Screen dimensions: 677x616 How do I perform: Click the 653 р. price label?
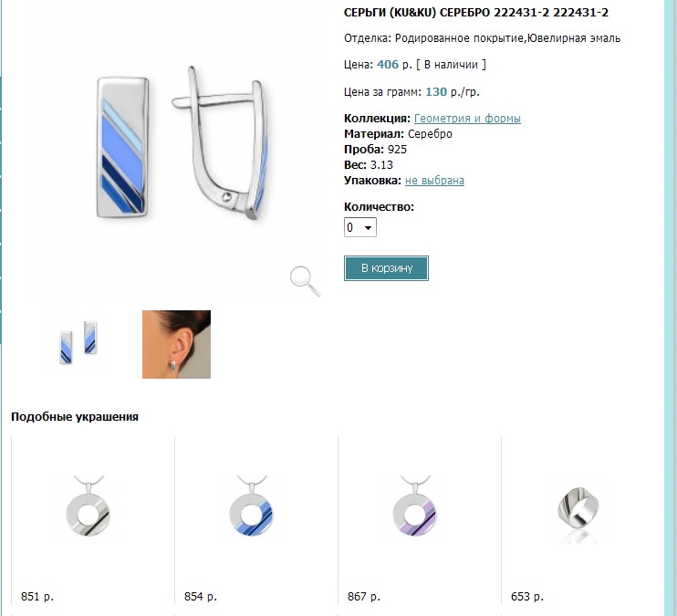coord(526,597)
